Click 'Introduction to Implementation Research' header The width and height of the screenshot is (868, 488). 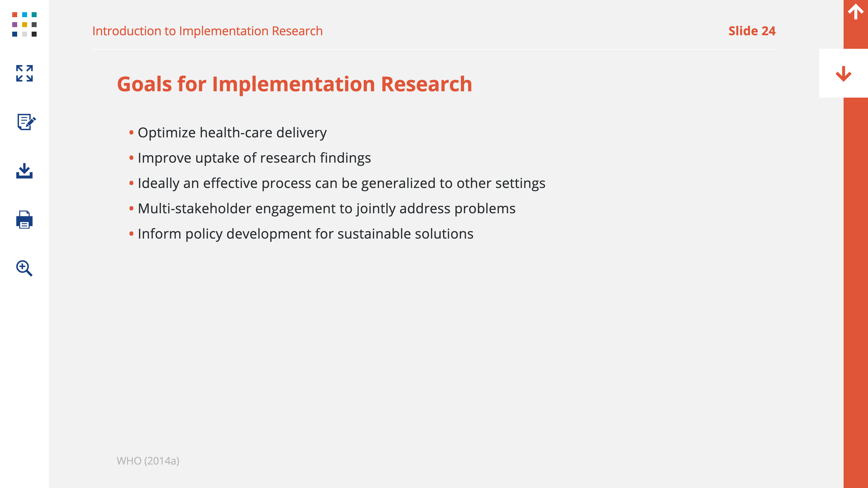208,31
